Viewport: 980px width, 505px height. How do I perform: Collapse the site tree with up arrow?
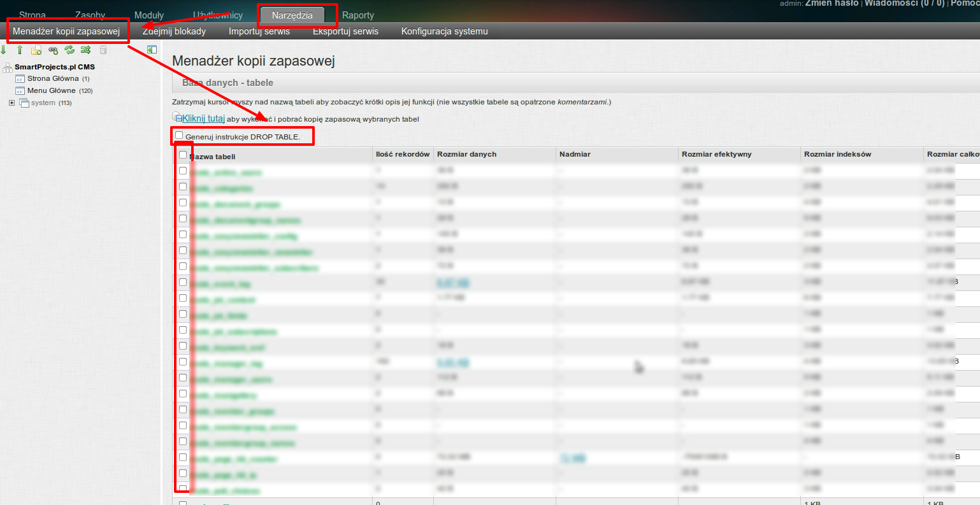[20, 50]
